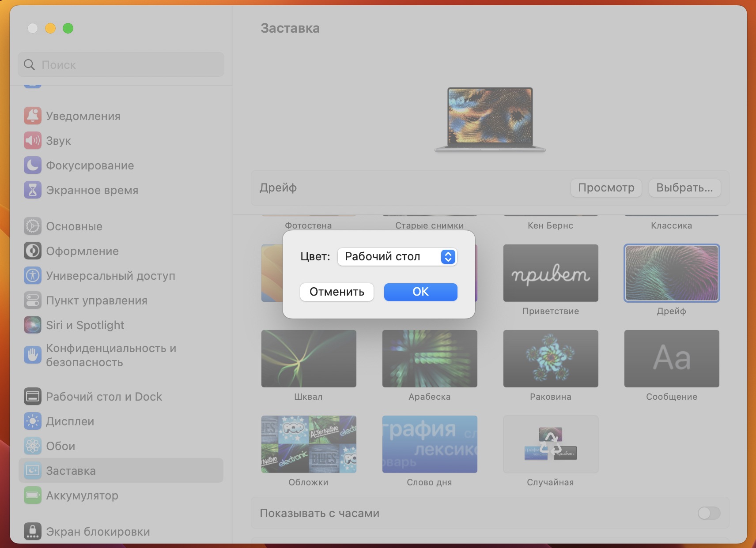Open the 'Цвет' dropdown showing Рабочий стол
This screenshot has width=756, height=548.
click(397, 257)
